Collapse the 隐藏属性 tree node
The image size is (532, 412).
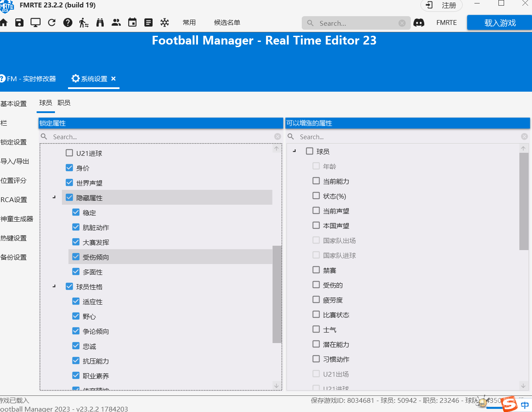[x=54, y=198]
